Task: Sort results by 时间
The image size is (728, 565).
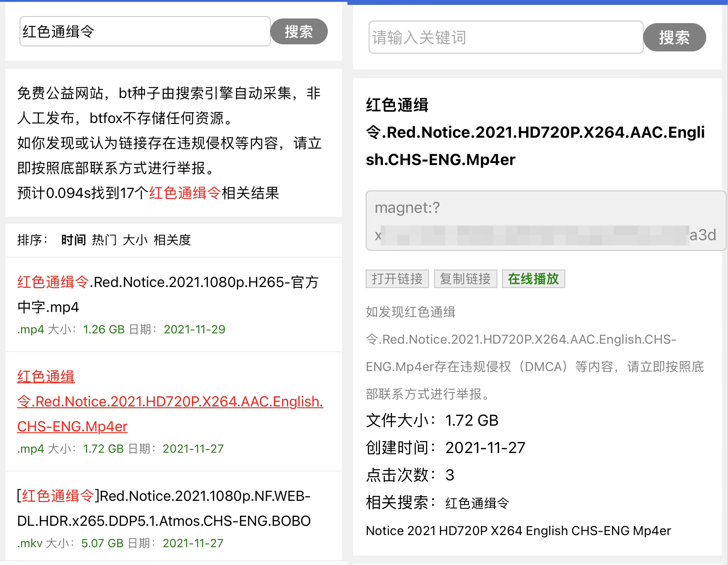Action: 74,240
